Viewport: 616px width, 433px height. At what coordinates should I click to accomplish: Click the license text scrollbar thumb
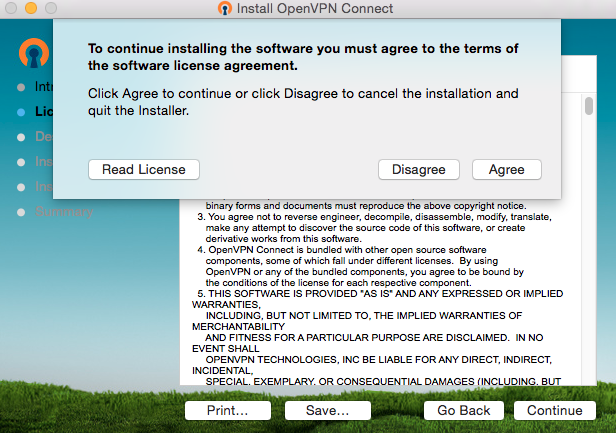click(588, 106)
